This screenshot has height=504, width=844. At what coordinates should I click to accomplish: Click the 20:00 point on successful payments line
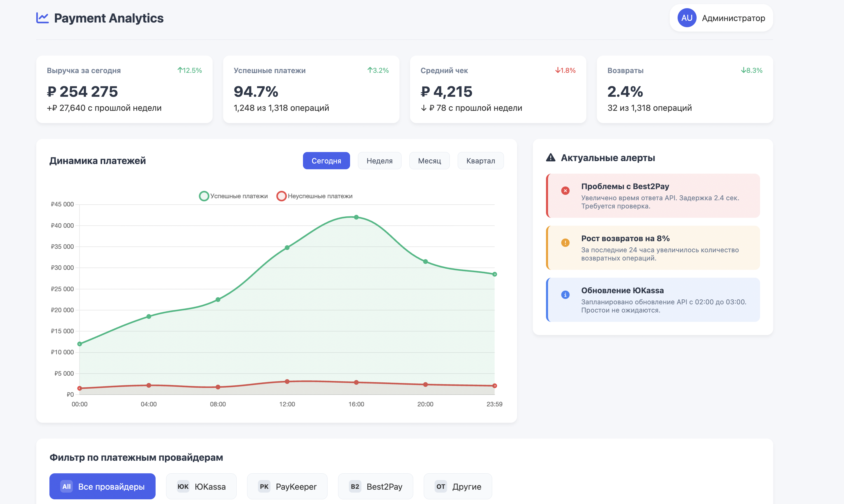(425, 262)
